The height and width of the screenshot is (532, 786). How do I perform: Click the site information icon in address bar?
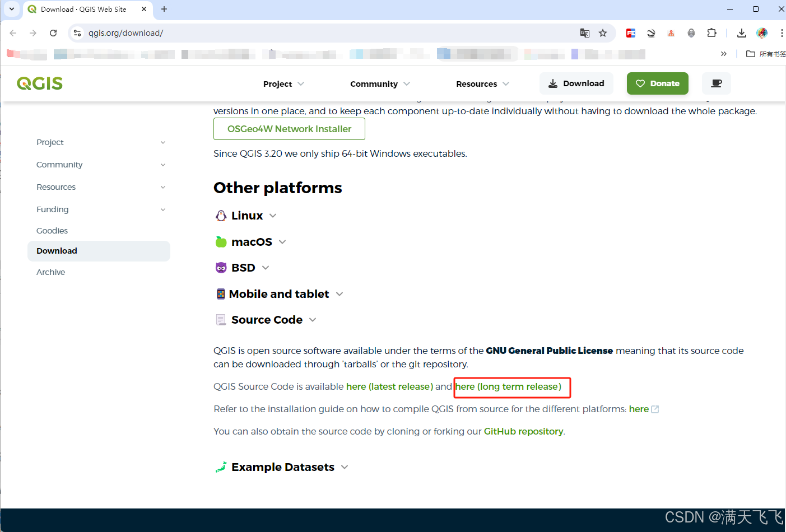click(78, 33)
